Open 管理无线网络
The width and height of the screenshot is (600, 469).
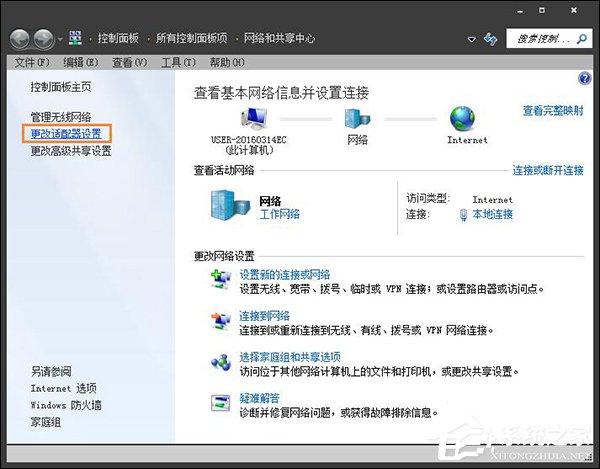61,117
